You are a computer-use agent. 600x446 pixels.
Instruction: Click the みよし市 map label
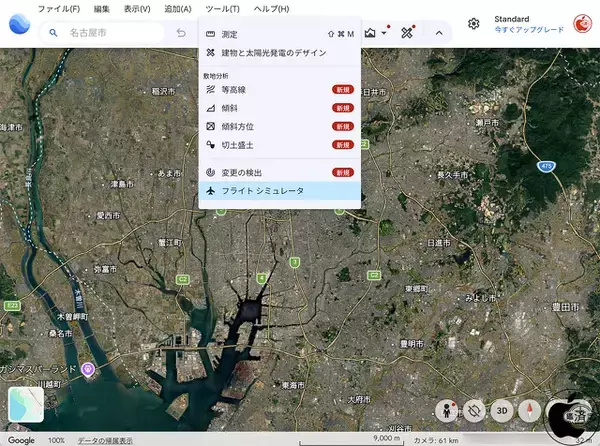[480, 298]
